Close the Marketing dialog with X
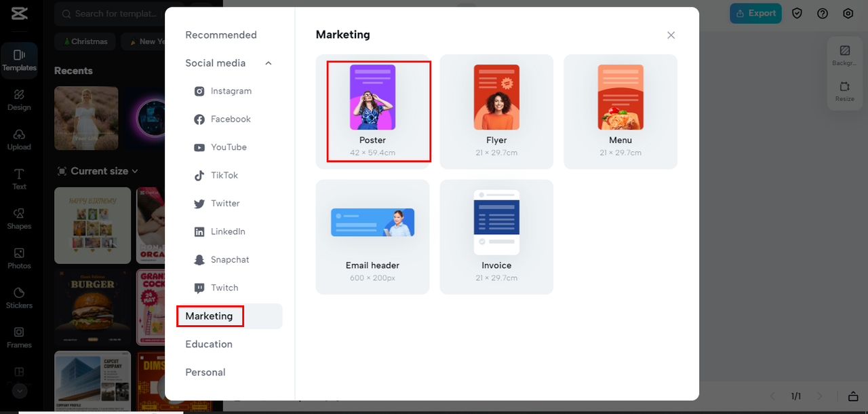 pos(671,35)
